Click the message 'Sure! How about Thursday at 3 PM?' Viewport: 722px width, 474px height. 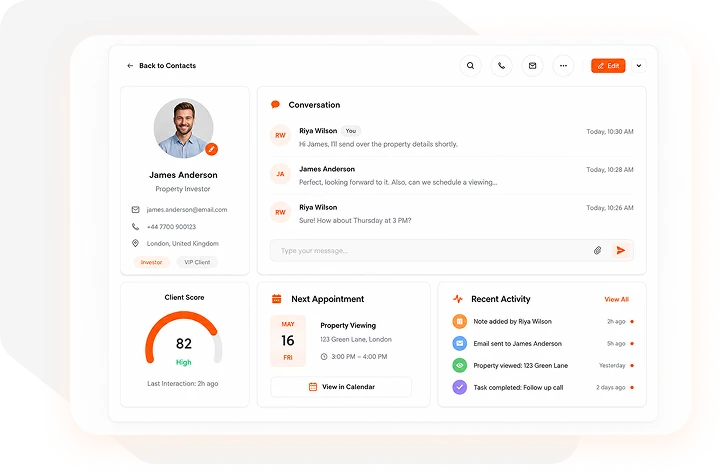pyautogui.click(x=355, y=221)
